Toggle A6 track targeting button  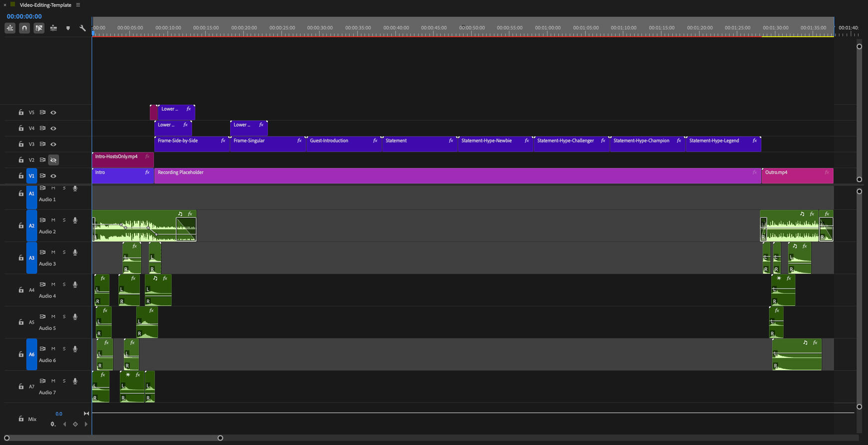pyautogui.click(x=31, y=354)
